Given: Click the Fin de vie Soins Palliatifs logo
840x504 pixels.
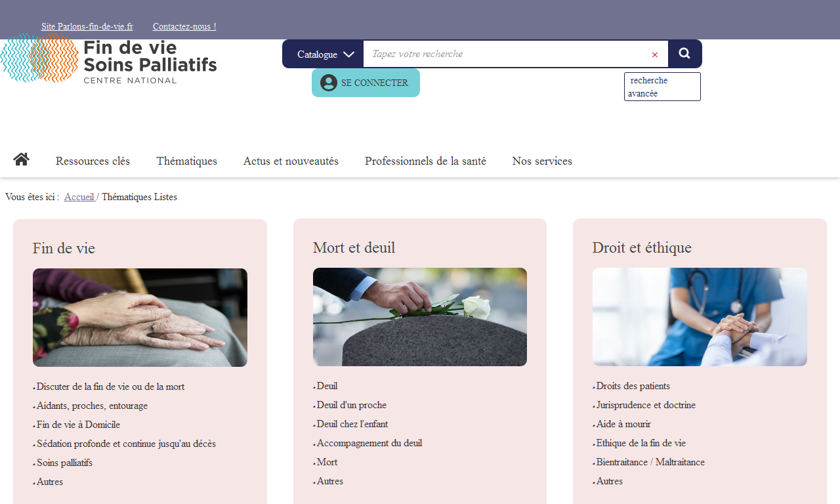Looking at the screenshot, I should [109, 59].
